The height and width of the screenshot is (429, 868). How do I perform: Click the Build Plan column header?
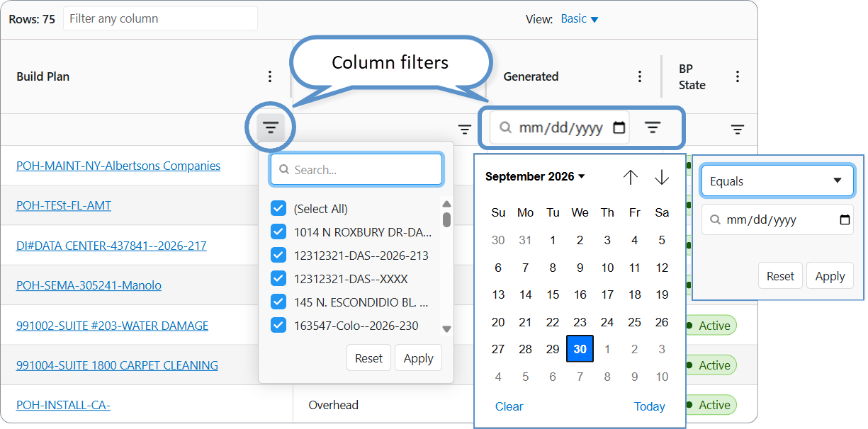43,76
